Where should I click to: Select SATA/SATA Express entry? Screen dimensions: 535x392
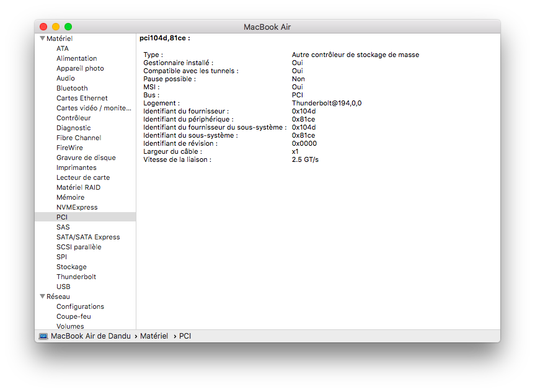coord(88,237)
